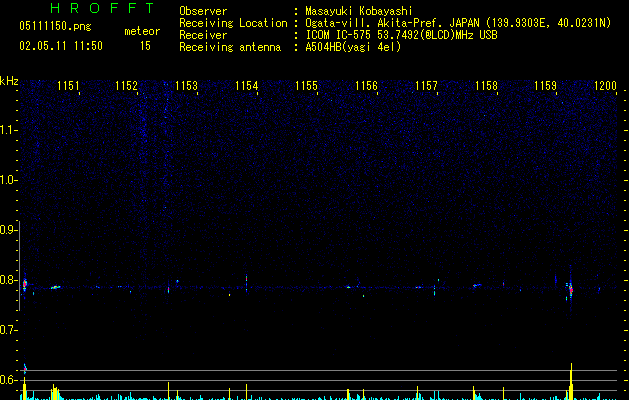Click the 0.8 kHz axis label
This screenshot has height=400, width=629.
[9, 280]
